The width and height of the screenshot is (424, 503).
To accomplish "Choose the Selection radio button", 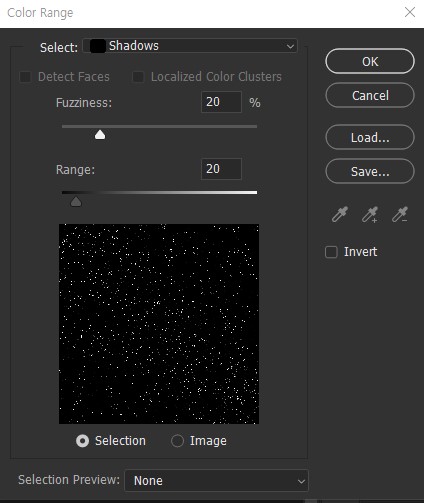I will click(x=82, y=441).
